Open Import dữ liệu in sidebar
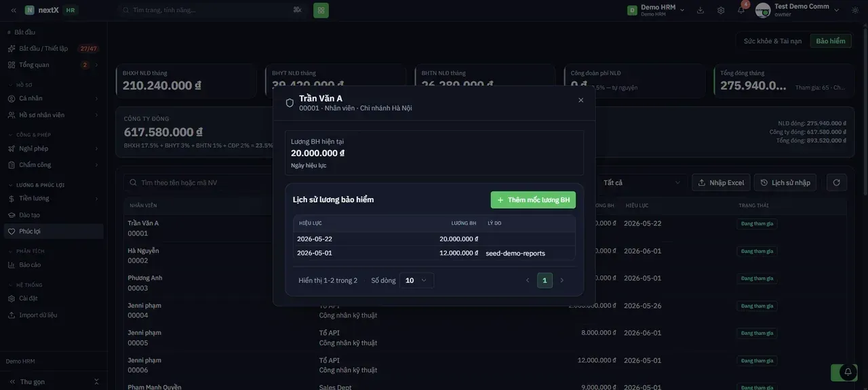Image resolution: width=868 pixels, height=390 pixels. 53,315
